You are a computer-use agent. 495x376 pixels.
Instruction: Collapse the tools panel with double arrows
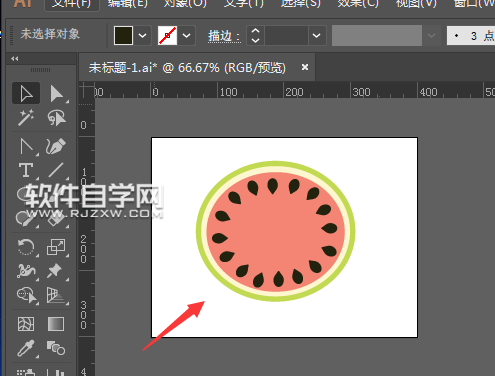click(15, 59)
